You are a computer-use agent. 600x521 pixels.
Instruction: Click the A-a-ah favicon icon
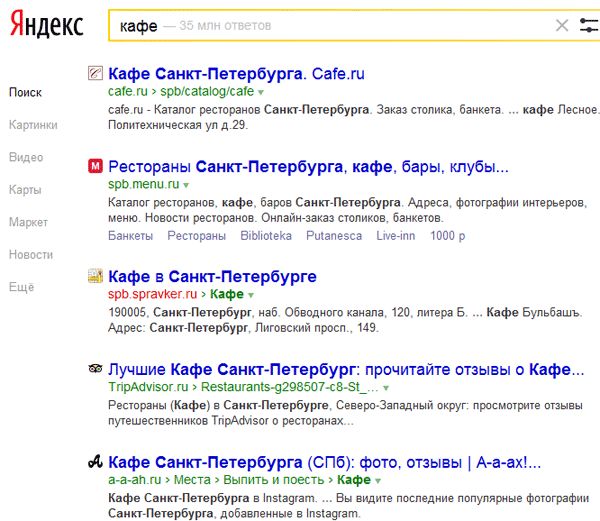click(x=95, y=462)
